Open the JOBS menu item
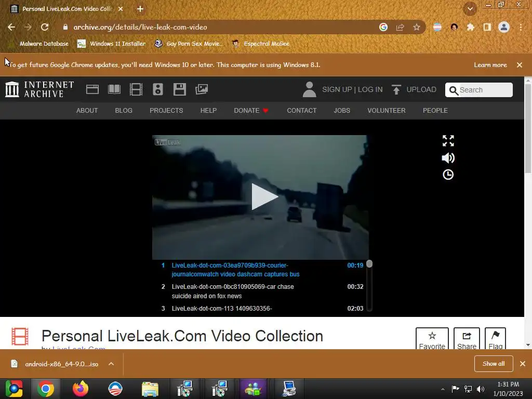532x399 pixels. 342,111
